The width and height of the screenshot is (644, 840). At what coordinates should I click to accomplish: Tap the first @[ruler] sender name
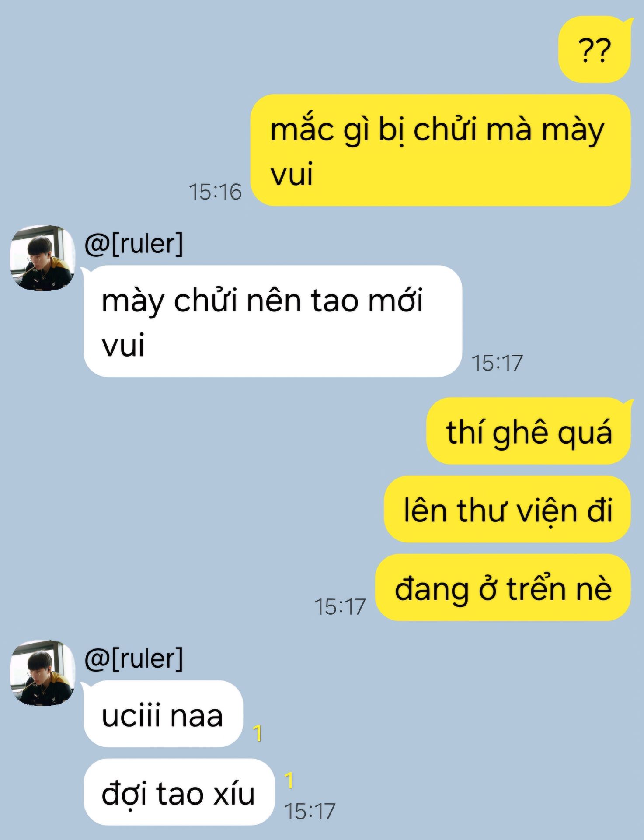coord(134,244)
